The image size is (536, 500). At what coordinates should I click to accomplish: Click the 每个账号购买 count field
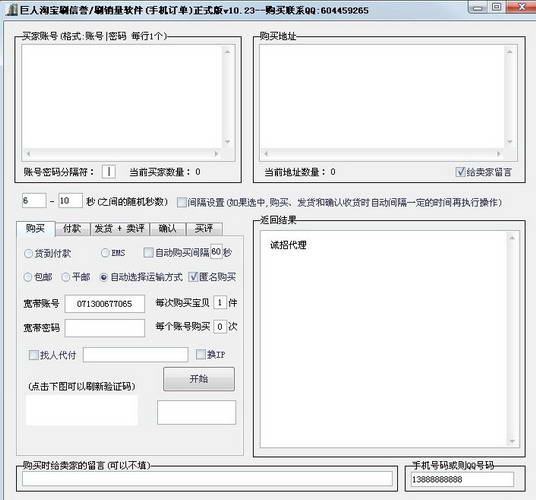click(220, 327)
